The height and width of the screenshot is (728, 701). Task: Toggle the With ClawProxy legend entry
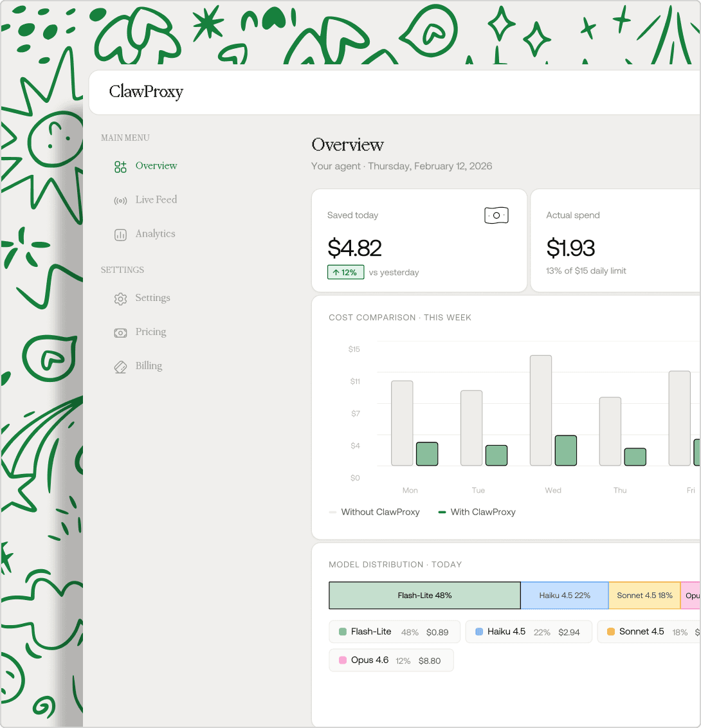[x=477, y=512]
